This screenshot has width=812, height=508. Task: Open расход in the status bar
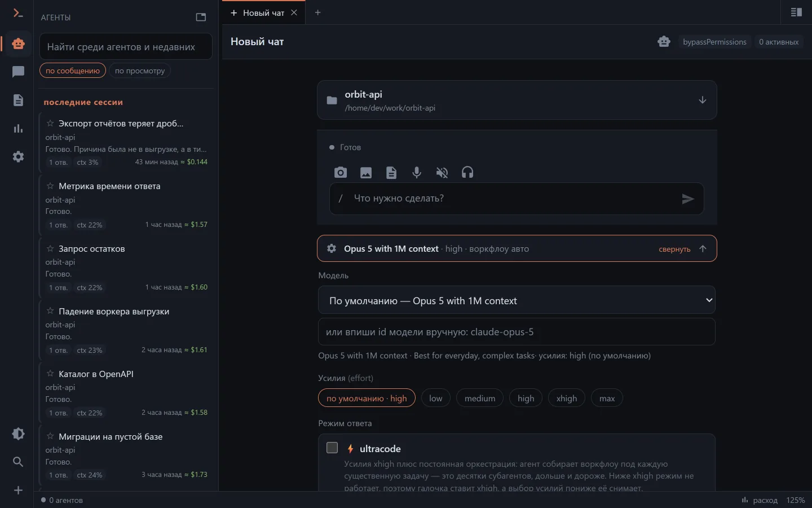click(x=760, y=500)
